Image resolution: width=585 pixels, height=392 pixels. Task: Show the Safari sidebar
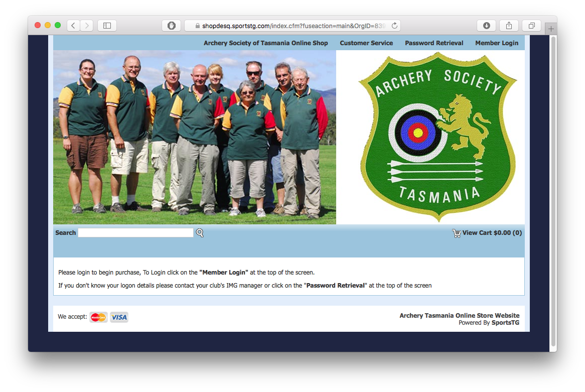point(107,26)
